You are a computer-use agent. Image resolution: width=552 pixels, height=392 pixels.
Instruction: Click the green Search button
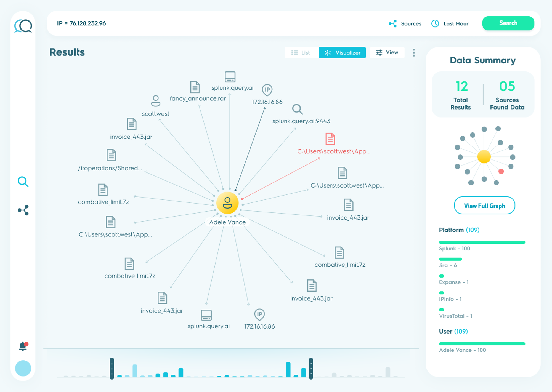[x=508, y=23]
